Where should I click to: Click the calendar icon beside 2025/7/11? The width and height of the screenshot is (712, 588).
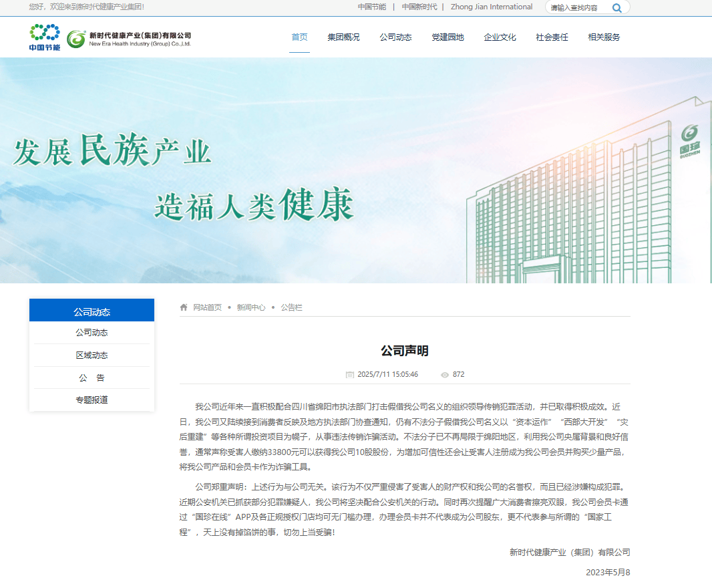pos(349,374)
